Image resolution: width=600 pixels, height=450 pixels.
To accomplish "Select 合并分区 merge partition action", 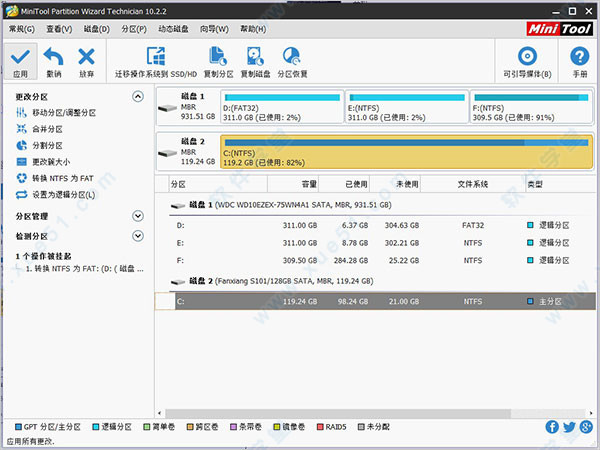I will pyautogui.click(x=39, y=129).
